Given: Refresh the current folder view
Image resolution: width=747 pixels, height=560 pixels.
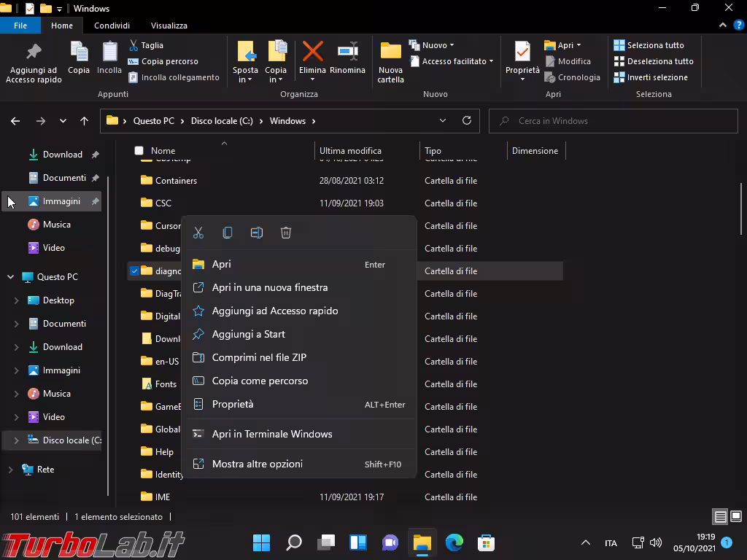Looking at the screenshot, I should coord(467,121).
